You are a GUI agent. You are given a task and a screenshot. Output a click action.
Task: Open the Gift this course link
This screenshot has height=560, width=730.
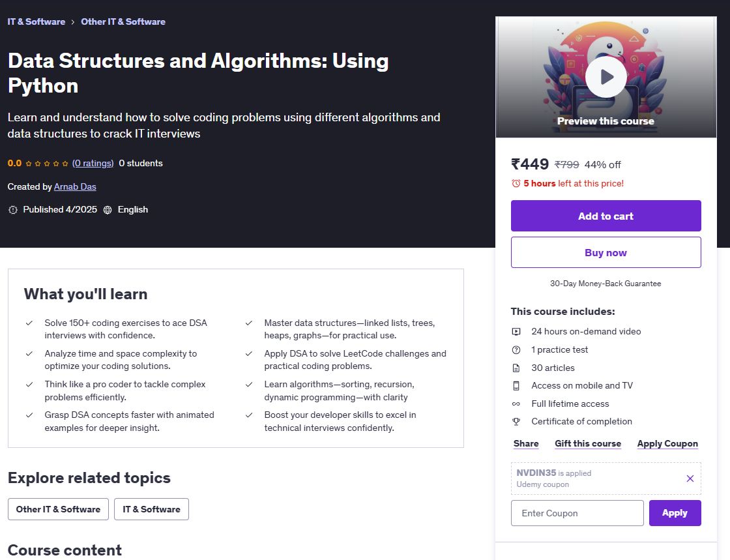(588, 443)
